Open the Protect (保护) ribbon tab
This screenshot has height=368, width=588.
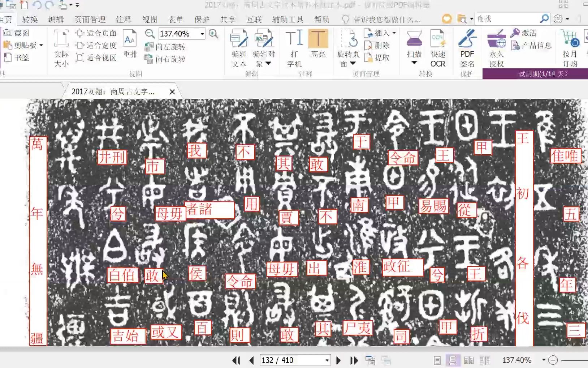[202, 20]
